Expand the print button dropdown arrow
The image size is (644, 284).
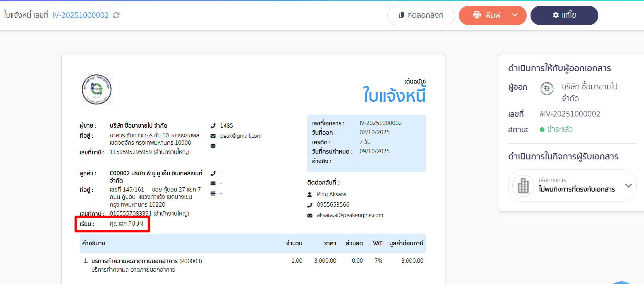point(515,15)
